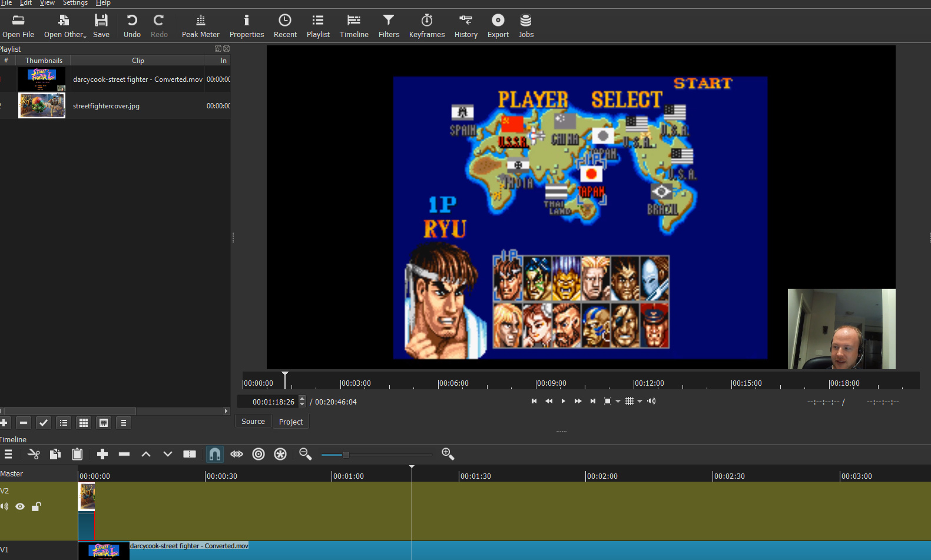
Task: Open the File menu
Action: click(x=6, y=3)
